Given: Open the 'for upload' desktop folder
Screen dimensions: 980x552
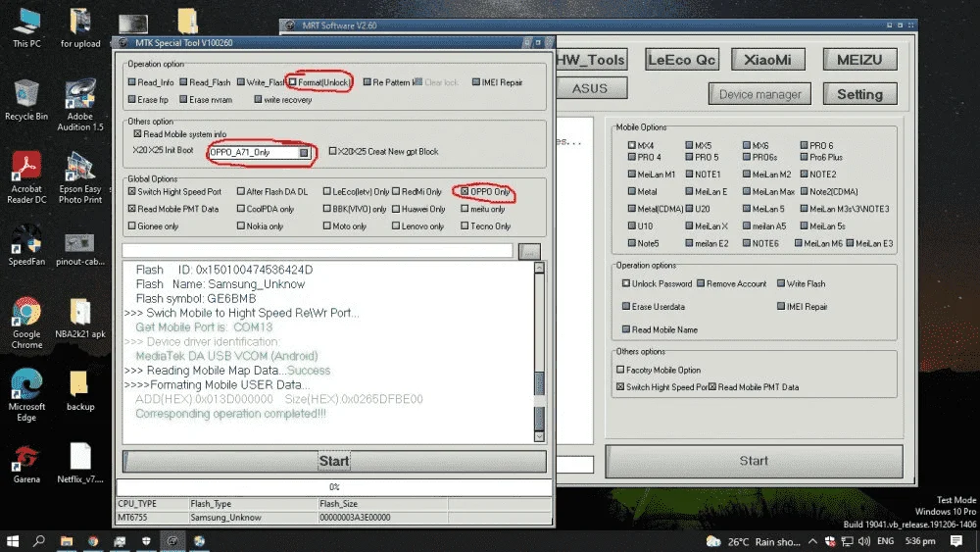Looking at the screenshot, I should click(80, 28).
